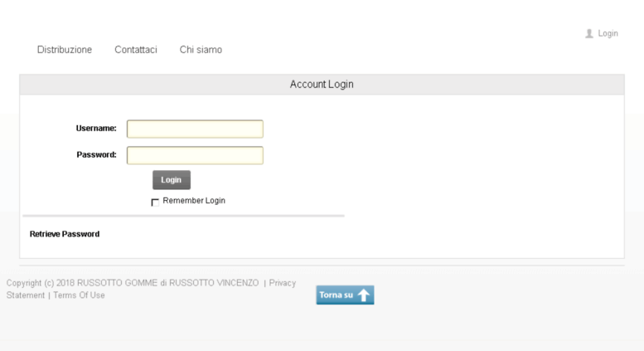Go to the Contattaci page
This screenshot has height=351, width=644.
click(x=136, y=50)
